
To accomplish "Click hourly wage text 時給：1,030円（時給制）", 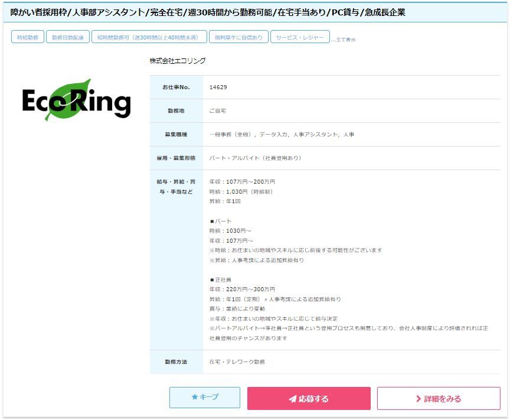I will coord(241,191).
